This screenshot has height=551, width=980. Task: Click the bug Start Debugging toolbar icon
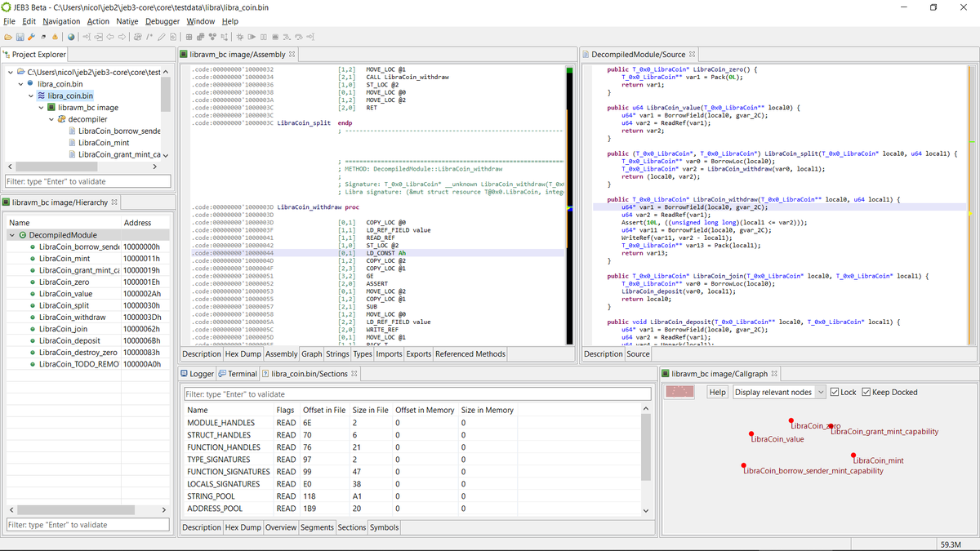[x=239, y=37]
